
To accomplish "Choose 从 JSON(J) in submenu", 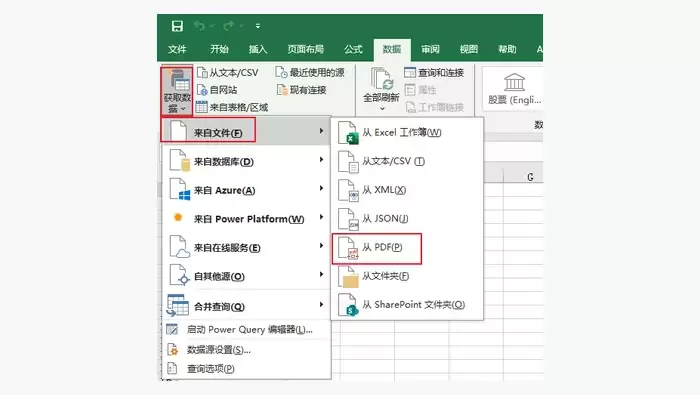I will [x=407, y=219].
